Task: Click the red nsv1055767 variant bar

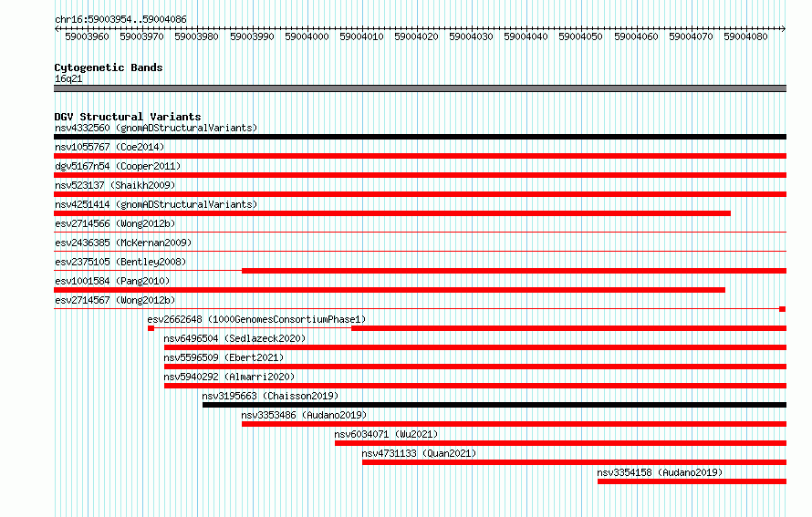Action: click(420, 156)
